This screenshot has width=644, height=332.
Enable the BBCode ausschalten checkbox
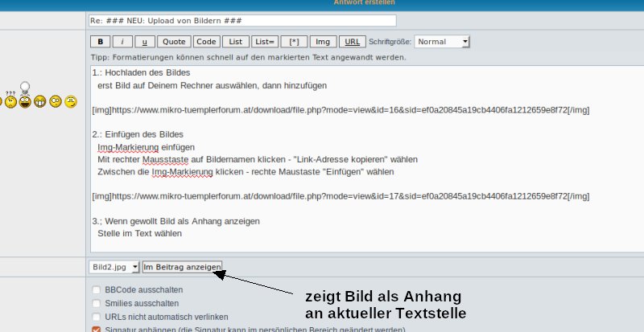click(x=97, y=290)
